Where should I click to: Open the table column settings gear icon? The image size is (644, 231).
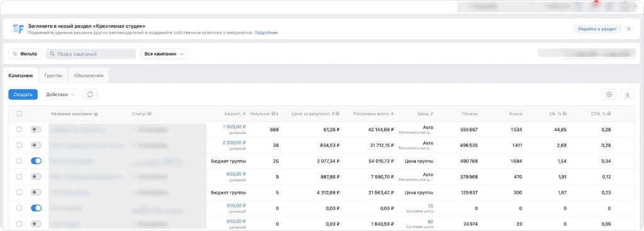tap(609, 95)
